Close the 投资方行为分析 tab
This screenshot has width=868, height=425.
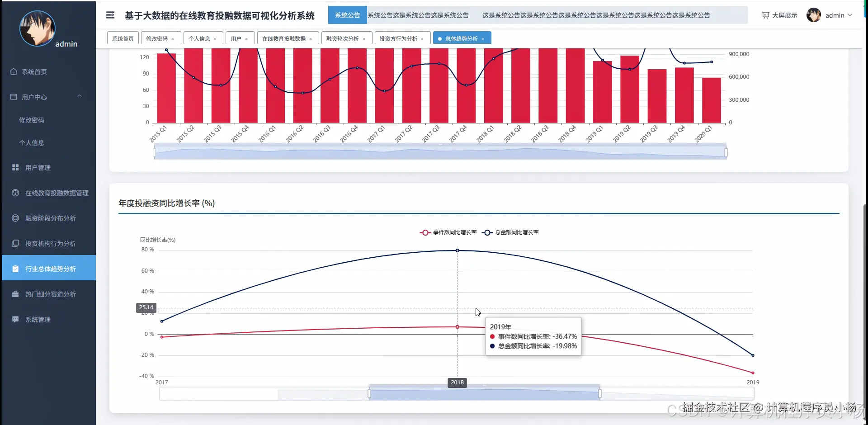pos(422,39)
